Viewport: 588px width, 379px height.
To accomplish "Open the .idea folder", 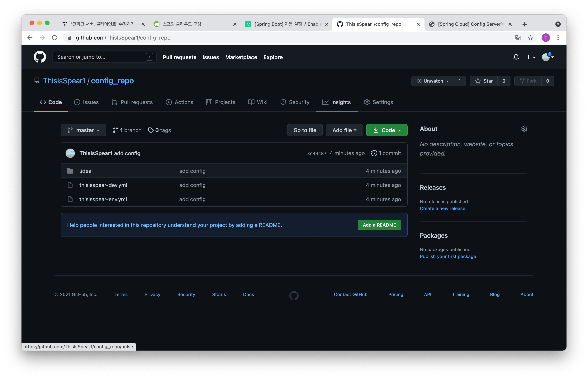I will (x=85, y=171).
